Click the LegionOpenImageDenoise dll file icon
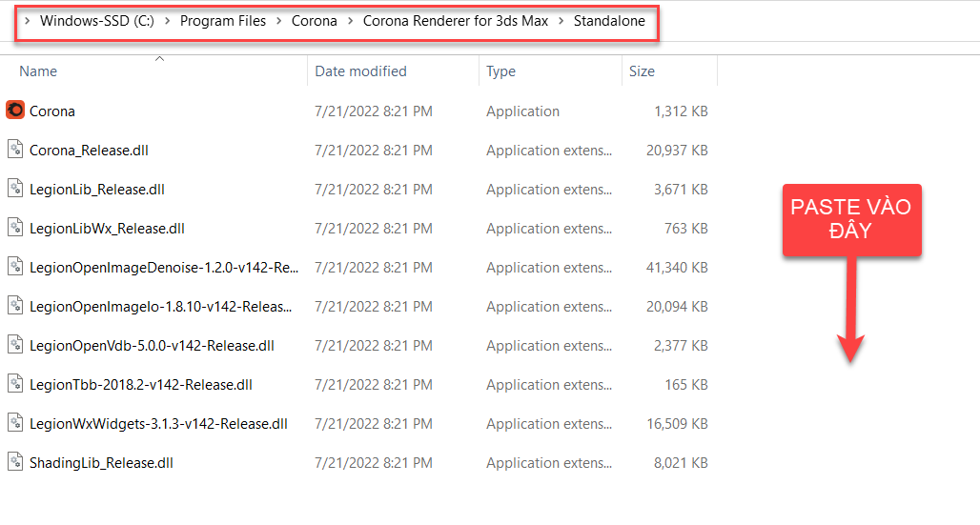 tap(15, 267)
